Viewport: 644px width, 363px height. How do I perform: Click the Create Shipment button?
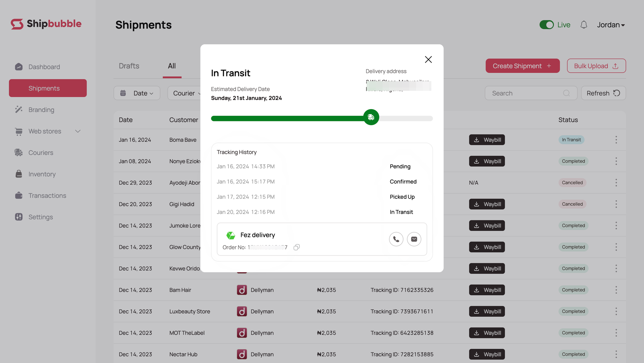(522, 66)
